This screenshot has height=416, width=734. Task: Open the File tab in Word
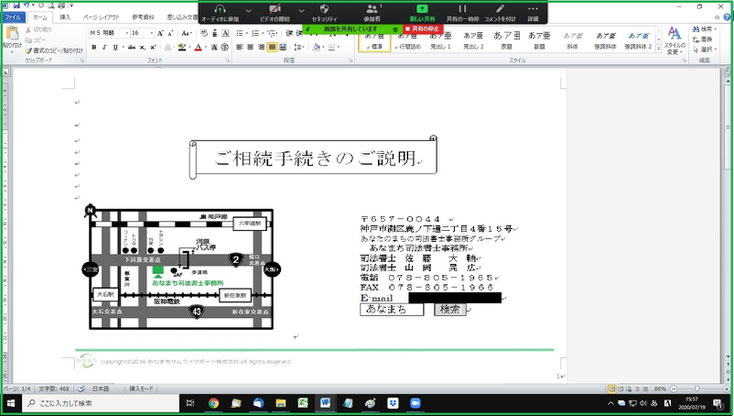[x=13, y=17]
